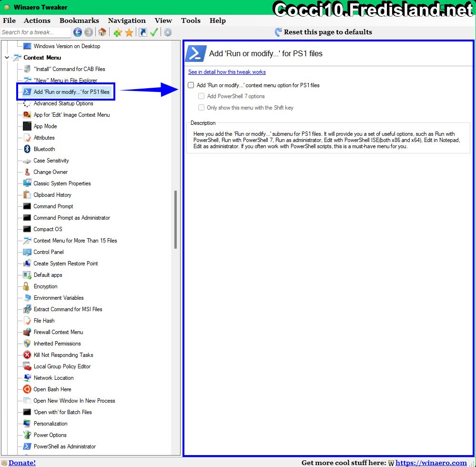Click Reset this page to defaults
The width and height of the screenshot is (476, 467).
pos(324,32)
